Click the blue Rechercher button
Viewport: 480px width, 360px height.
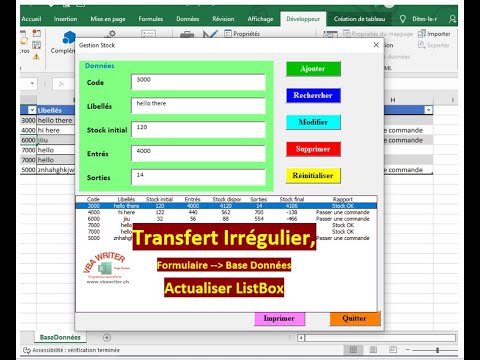coord(313,95)
